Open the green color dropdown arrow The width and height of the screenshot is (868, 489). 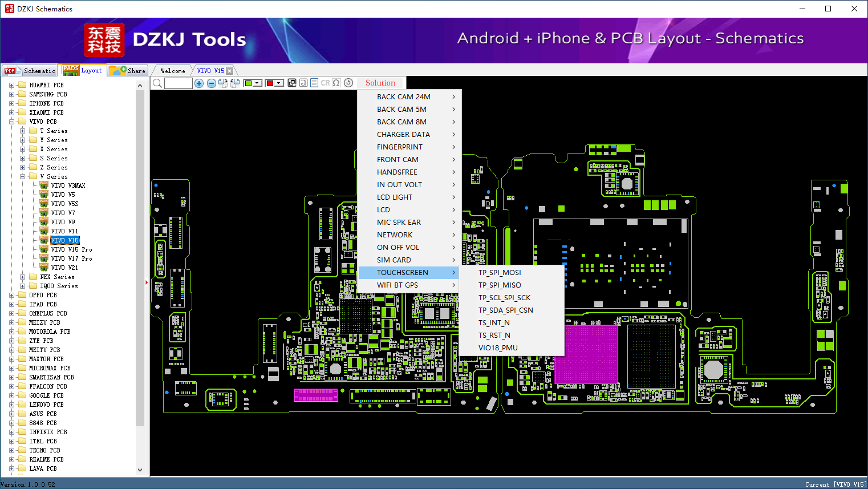258,83
